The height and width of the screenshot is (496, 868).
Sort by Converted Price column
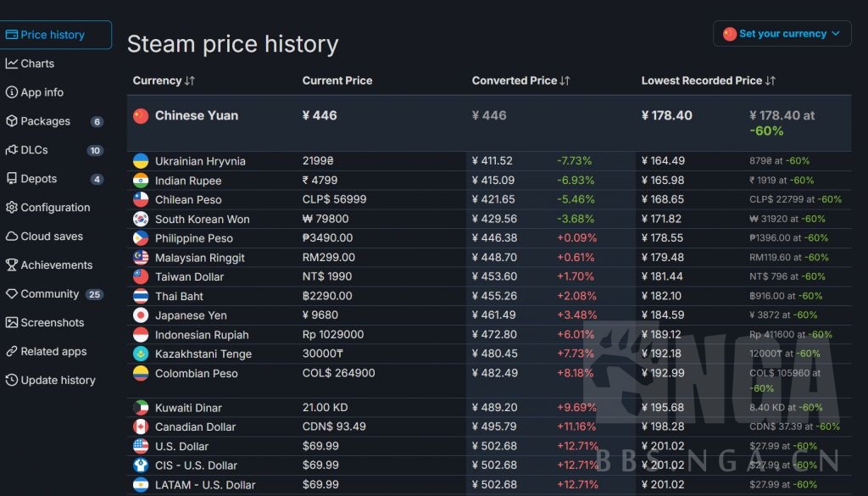pos(520,81)
